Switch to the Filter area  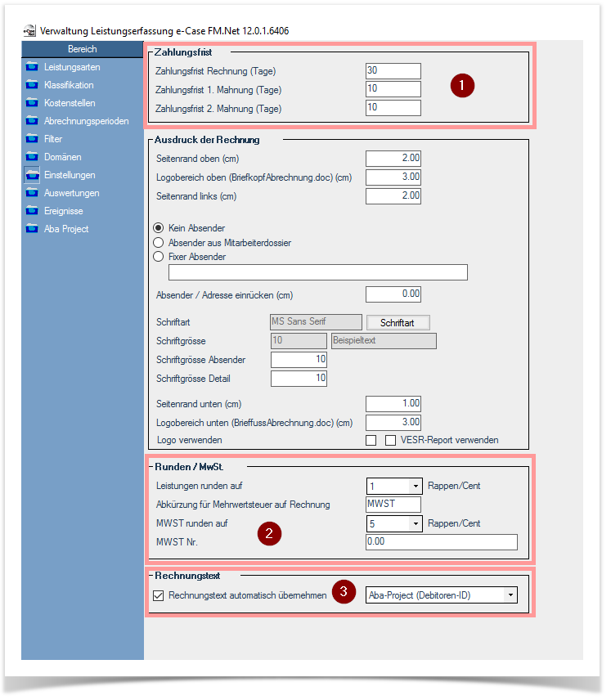(x=53, y=139)
